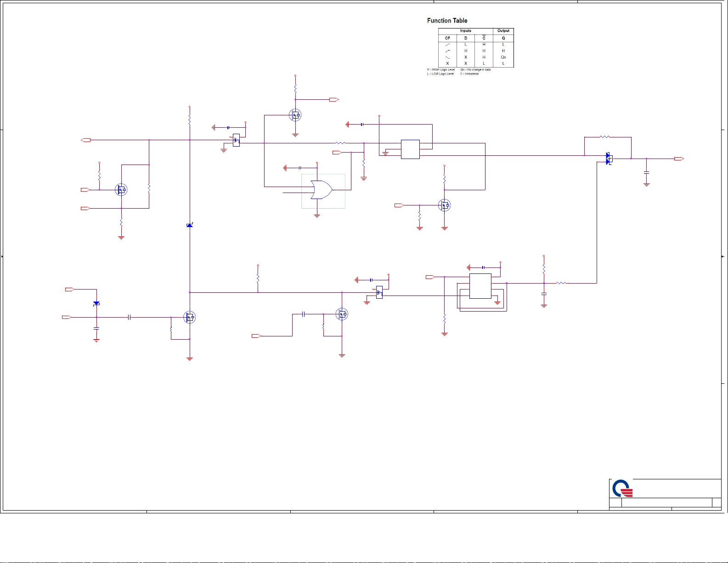The width and height of the screenshot is (728, 563).
Task: Click the OR gate symbol
Action: (322, 190)
